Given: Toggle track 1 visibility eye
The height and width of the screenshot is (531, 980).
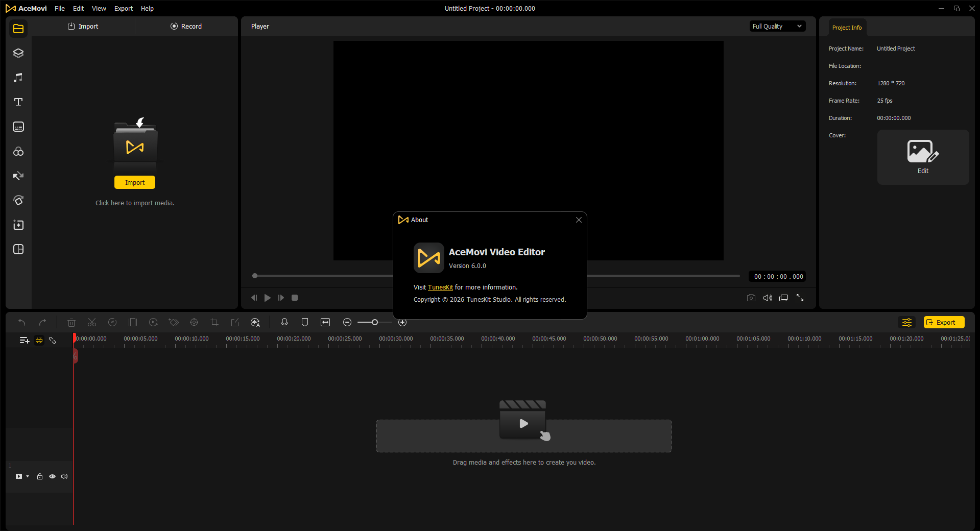Looking at the screenshot, I should (x=52, y=476).
